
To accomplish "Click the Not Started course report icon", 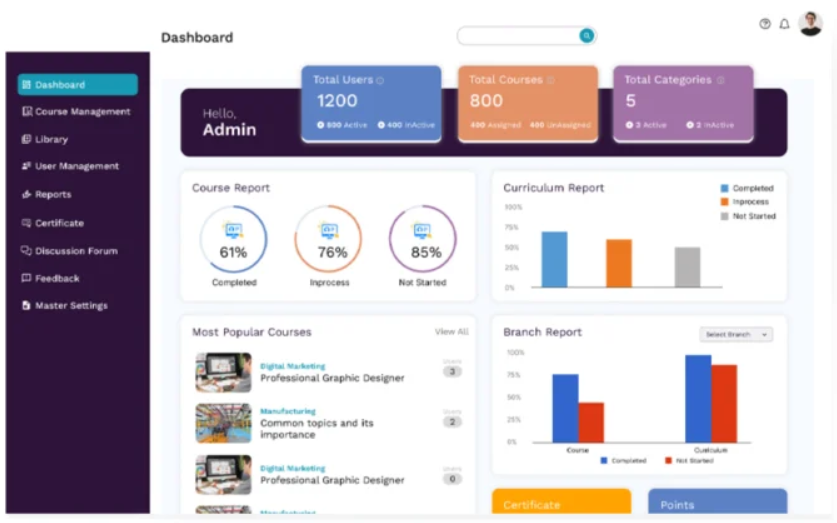I will pos(422,230).
